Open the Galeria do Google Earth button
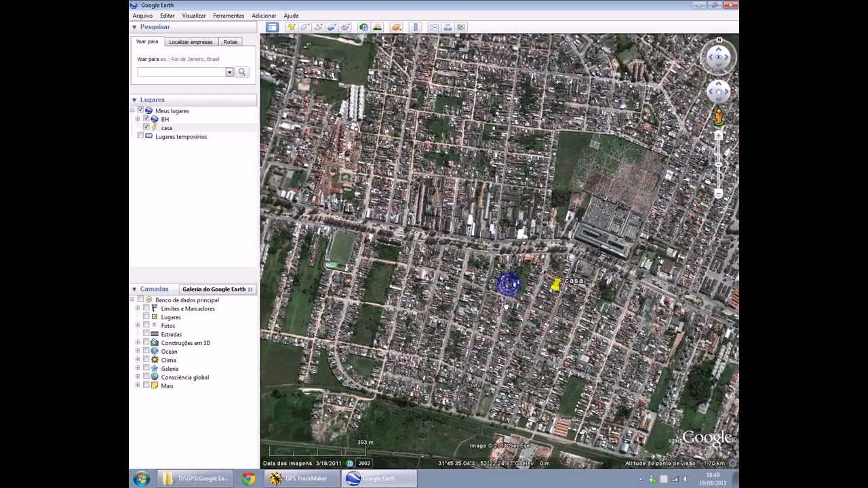The width and height of the screenshot is (868, 488). [217, 289]
